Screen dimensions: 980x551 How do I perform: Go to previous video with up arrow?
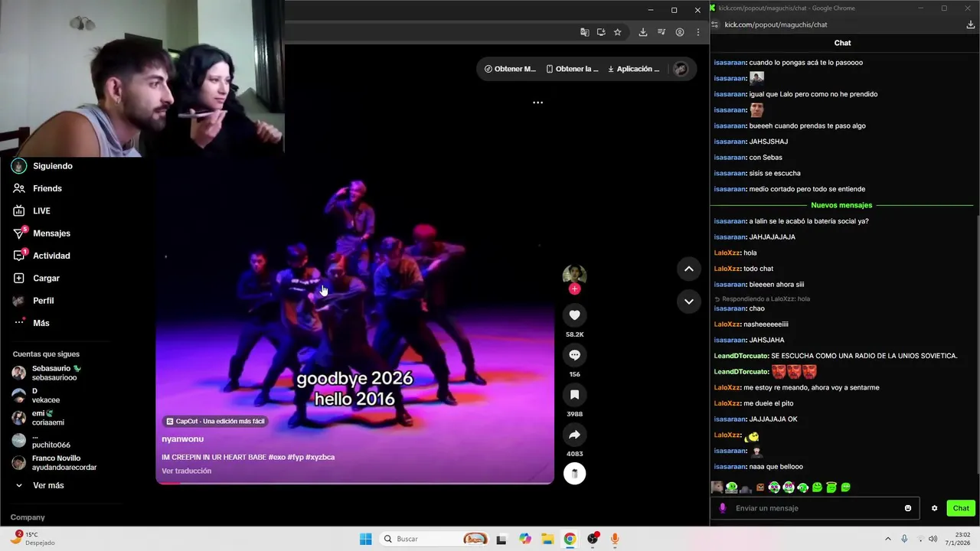point(688,269)
